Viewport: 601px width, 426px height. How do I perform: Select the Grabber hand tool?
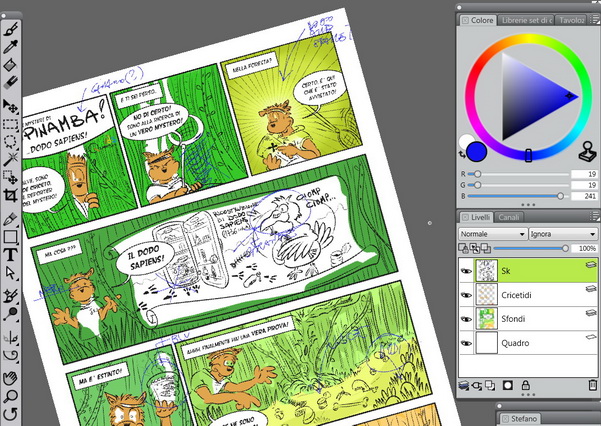click(x=11, y=378)
